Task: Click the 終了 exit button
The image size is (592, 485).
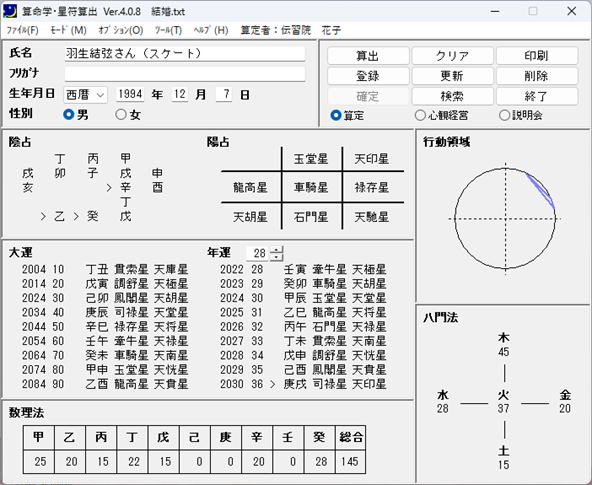Action: [x=537, y=96]
